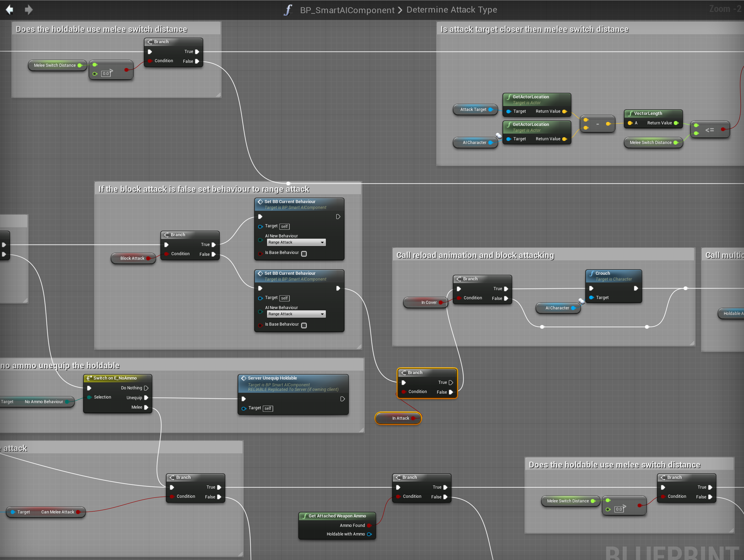This screenshot has height=560, width=744.
Task: Click the 0.0 float value input field
Action: (x=106, y=74)
